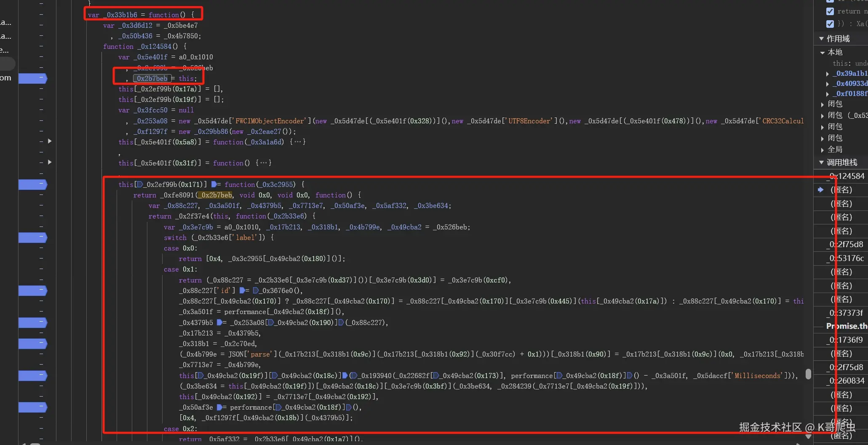The width and height of the screenshot is (868, 445).
Task: Click inline breakpoint marker before '(_0x88c227),'
Action: click(342, 322)
